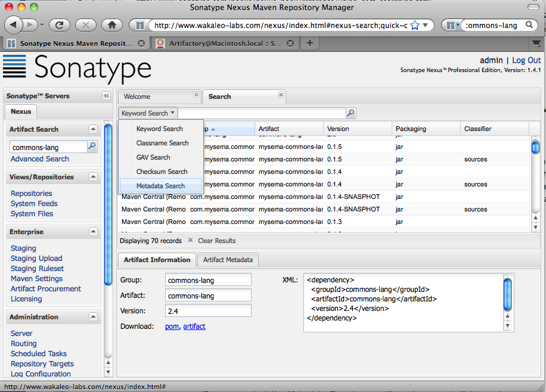Download the pom file
The width and height of the screenshot is (546, 392).
[172, 326]
